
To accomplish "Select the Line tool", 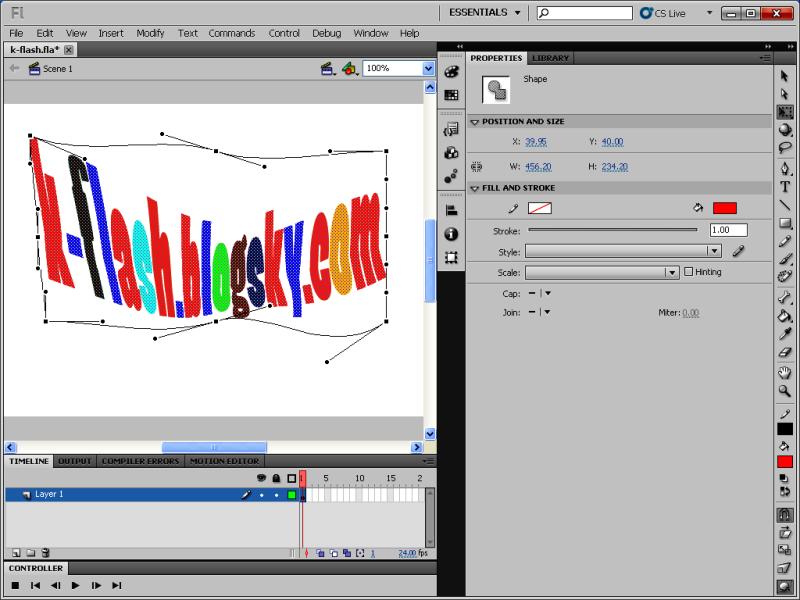I will click(785, 205).
